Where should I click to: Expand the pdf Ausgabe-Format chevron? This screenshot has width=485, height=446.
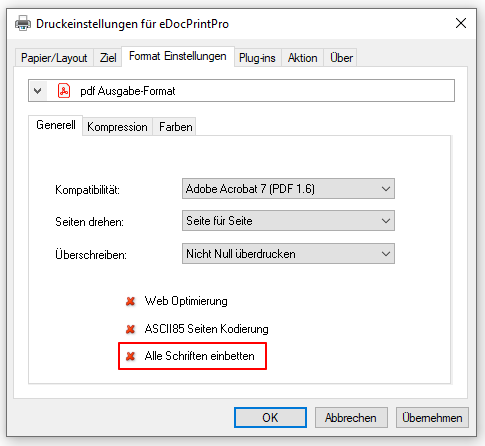pos(38,91)
